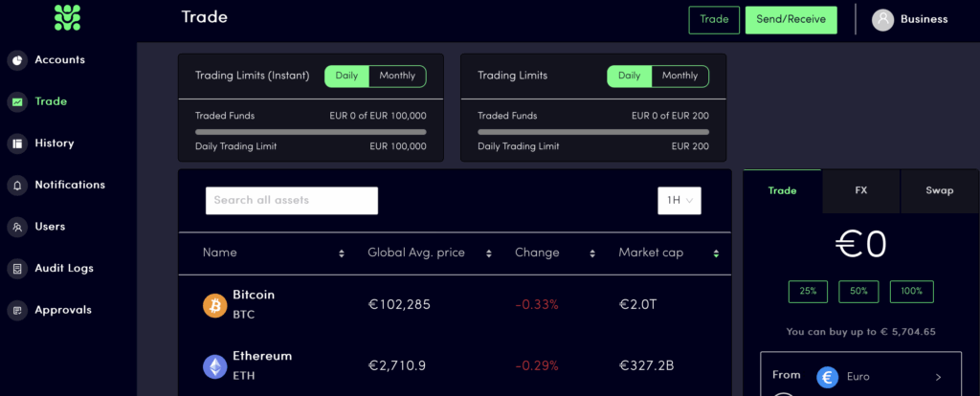Click the Bitcoin coin icon
980x396 pixels.
[x=215, y=305]
